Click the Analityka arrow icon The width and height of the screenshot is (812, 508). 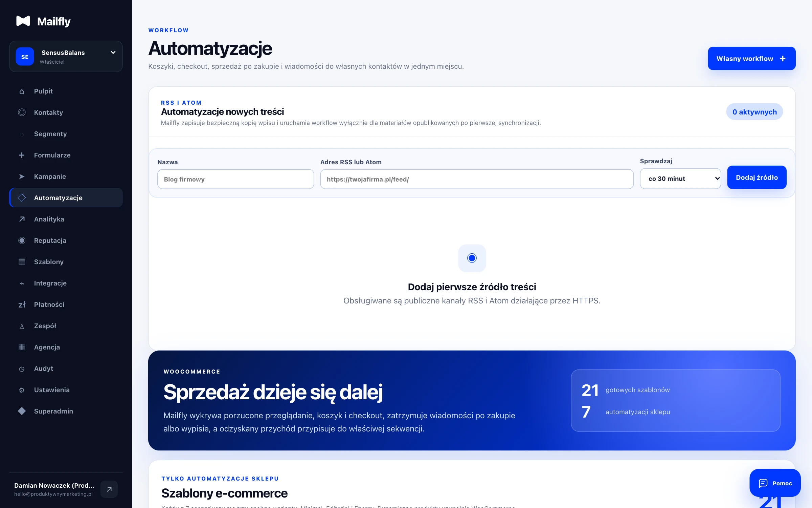coord(22,219)
